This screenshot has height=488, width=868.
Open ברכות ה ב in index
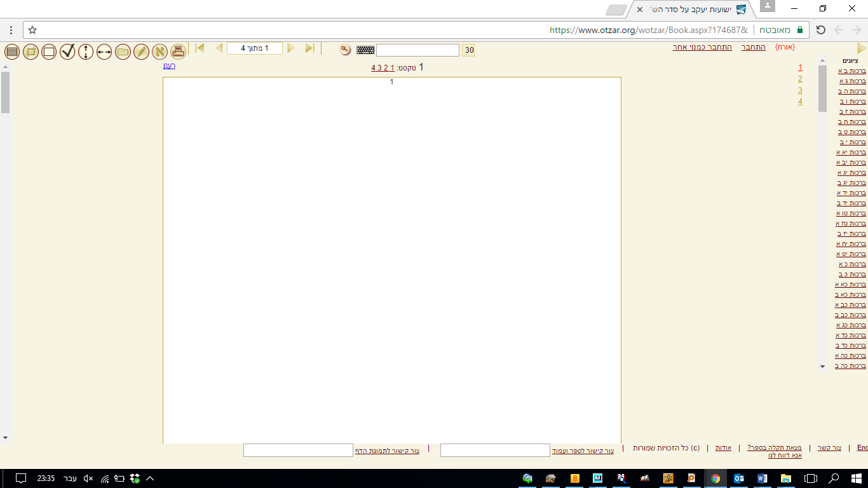tap(852, 91)
